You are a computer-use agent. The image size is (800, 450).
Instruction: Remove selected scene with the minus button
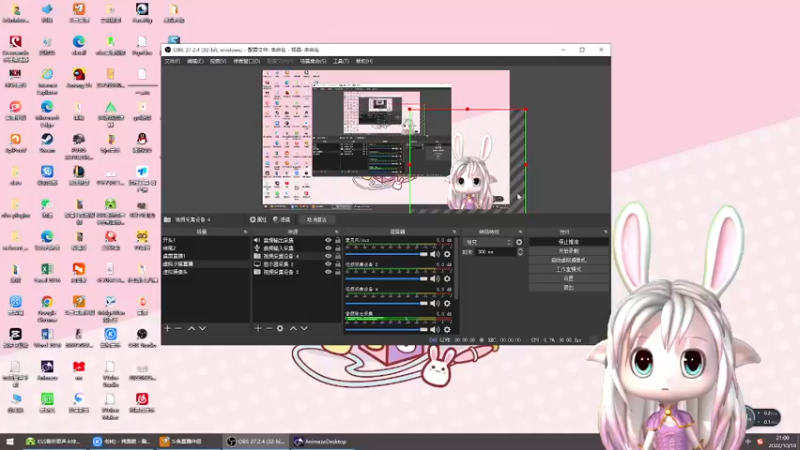(x=178, y=329)
